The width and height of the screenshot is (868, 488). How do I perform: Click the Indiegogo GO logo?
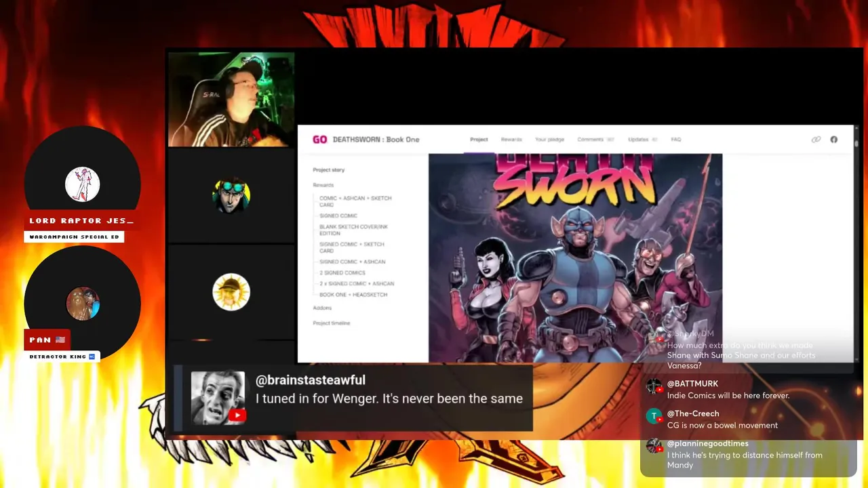pos(319,140)
